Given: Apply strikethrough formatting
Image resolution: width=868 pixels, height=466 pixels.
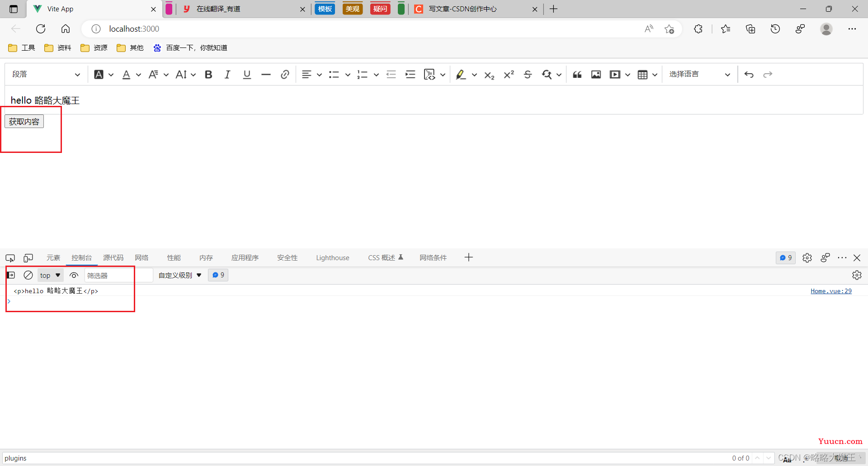Looking at the screenshot, I should pos(528,75).
